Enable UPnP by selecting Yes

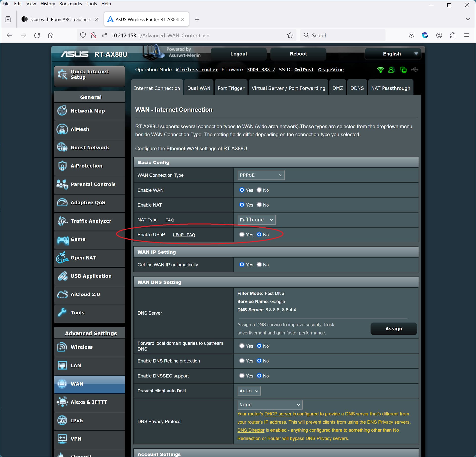click(x=242, y=235)
